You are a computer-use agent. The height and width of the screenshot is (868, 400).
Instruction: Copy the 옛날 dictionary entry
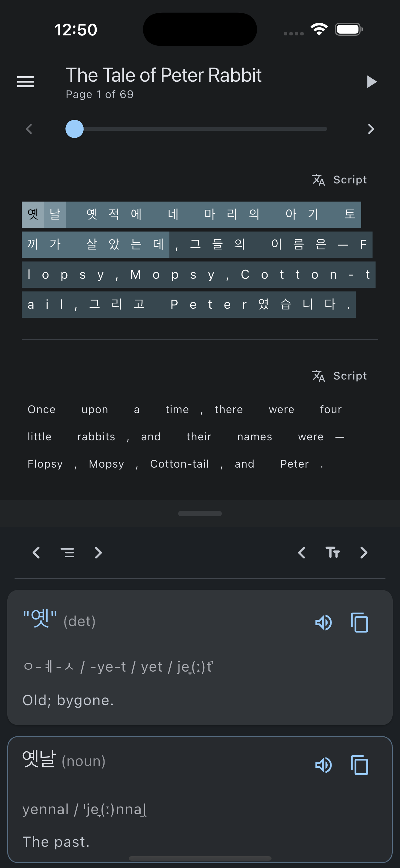359,765
